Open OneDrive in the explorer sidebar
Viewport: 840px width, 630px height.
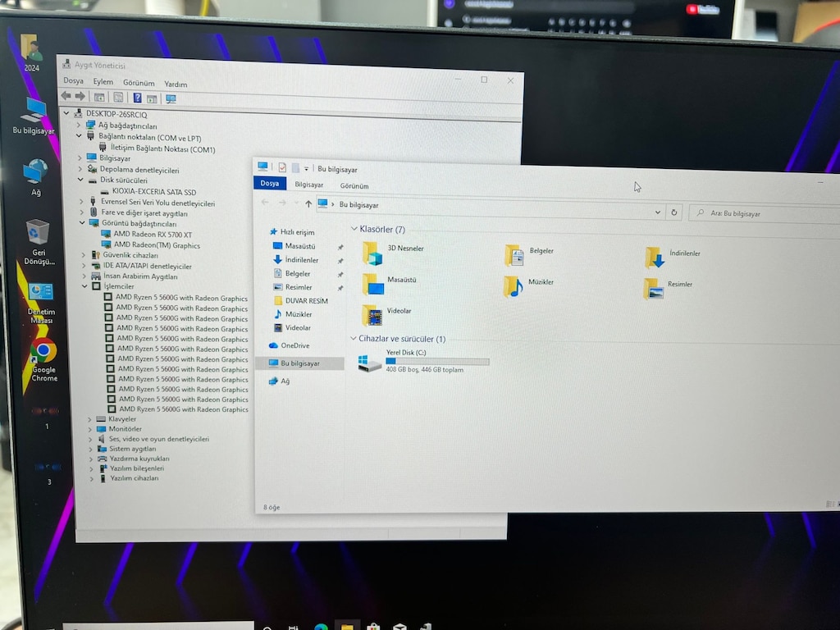[x=290, y=345]
